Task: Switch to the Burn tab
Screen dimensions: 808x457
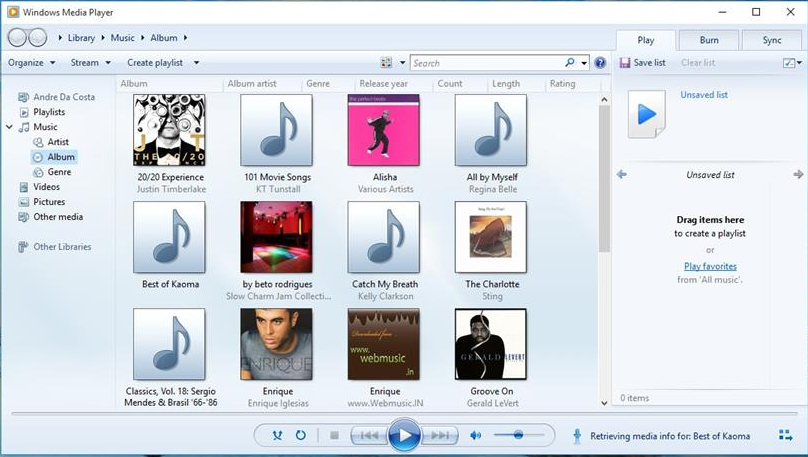Action: [x=709, y=40]
